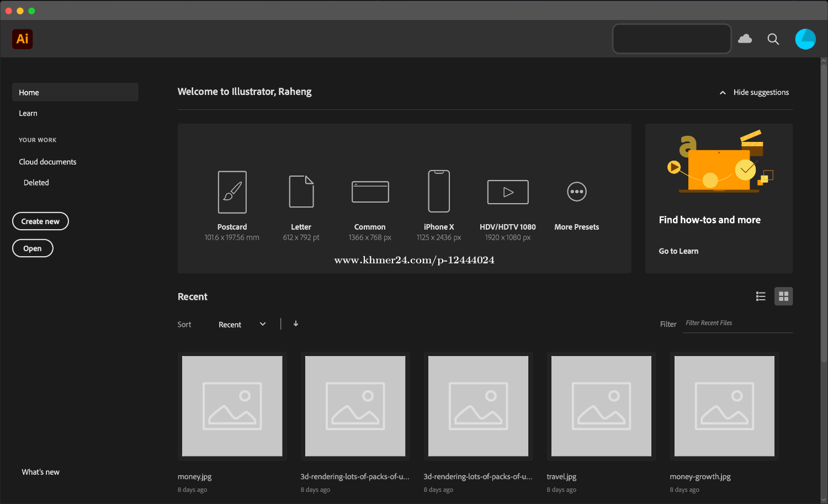The image size is (828, 504).
Task: Click the search magnifier icon
Action: 773,39
